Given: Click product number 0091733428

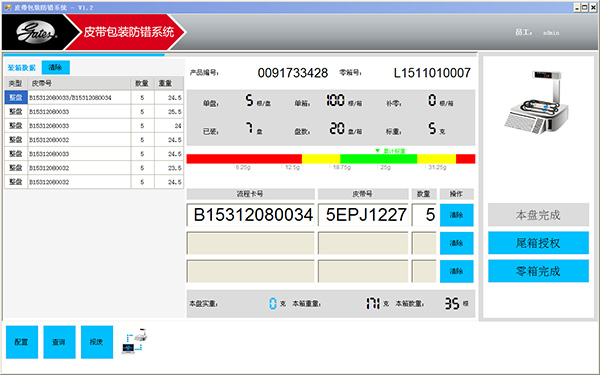Looking at the screenshot, I should (293, 73).
